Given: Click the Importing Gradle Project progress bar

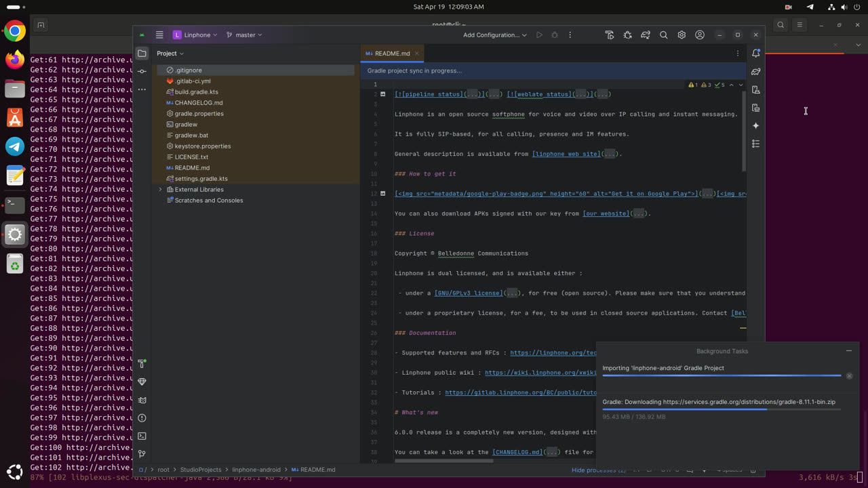Looking at the screenshot, I should (x=722, y=375).
